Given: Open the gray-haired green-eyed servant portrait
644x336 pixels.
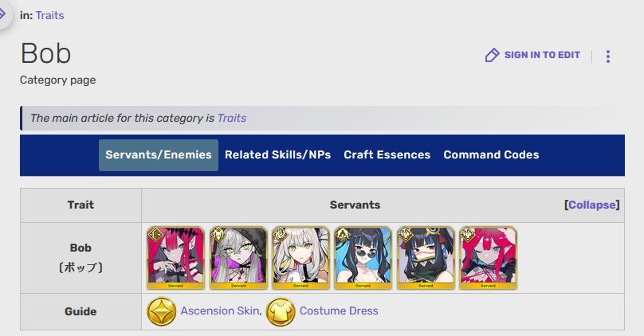Looking at the screenshot, I should tap(238, 258).
